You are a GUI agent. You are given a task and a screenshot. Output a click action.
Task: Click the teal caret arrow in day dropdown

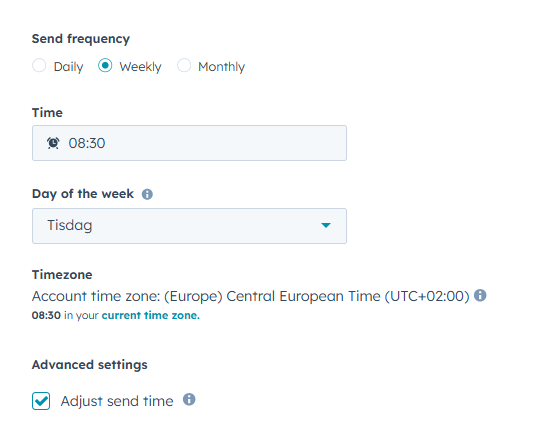(326, 225)
